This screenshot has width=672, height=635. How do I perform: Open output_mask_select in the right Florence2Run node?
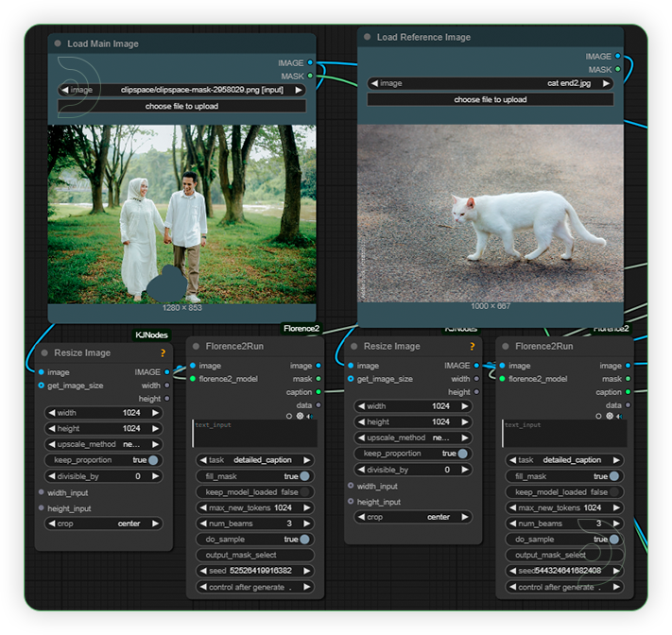tap(564, 555)
